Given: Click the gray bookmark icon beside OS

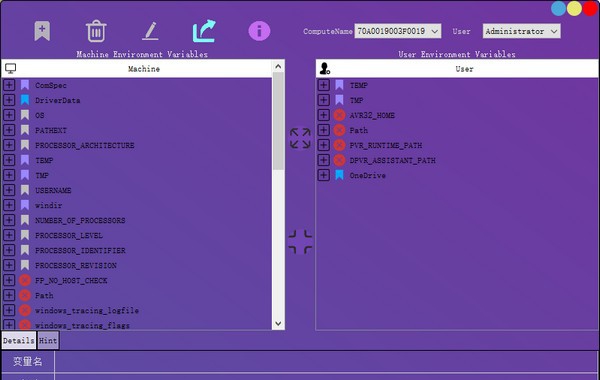Looking at the screenshot, I should (x=25, y=115).
